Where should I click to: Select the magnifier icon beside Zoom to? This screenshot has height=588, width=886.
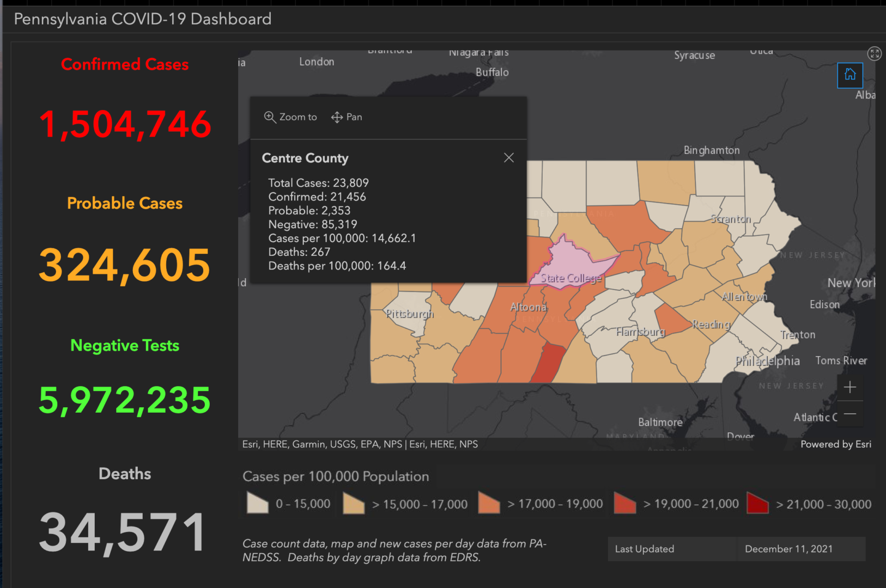pos(271,117)
